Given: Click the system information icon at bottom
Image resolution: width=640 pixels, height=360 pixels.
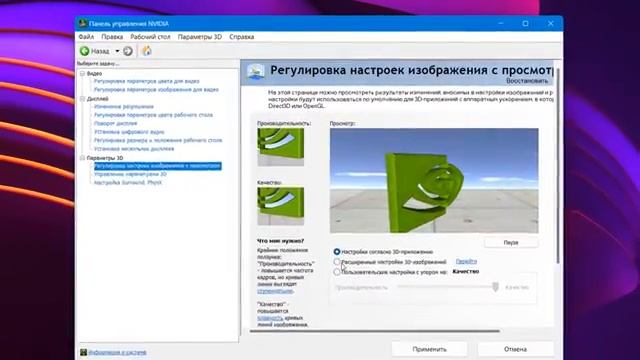Looking at the screenshot, I should tap(83, 352).
